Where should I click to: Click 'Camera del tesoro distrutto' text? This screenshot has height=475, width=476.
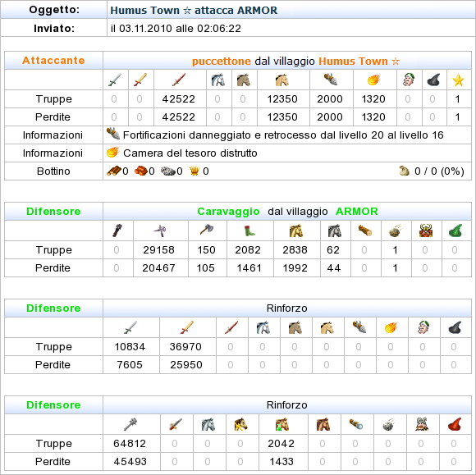click(x=190, y=153)
